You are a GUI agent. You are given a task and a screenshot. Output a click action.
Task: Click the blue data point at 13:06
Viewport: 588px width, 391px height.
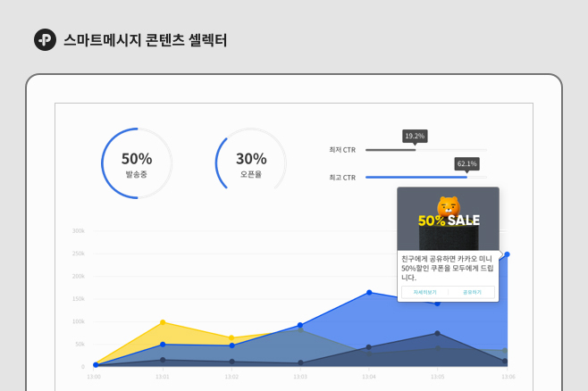507,254
